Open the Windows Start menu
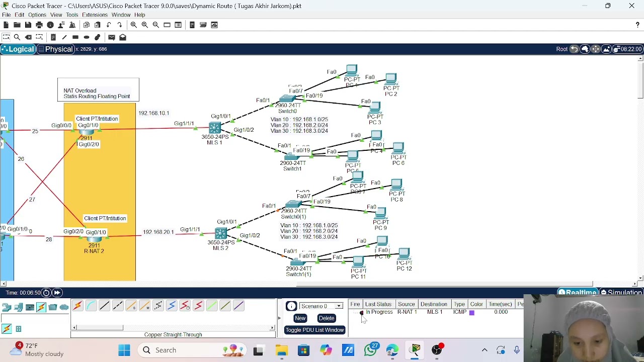Screen dimensions: 644x362 point(124,350)
